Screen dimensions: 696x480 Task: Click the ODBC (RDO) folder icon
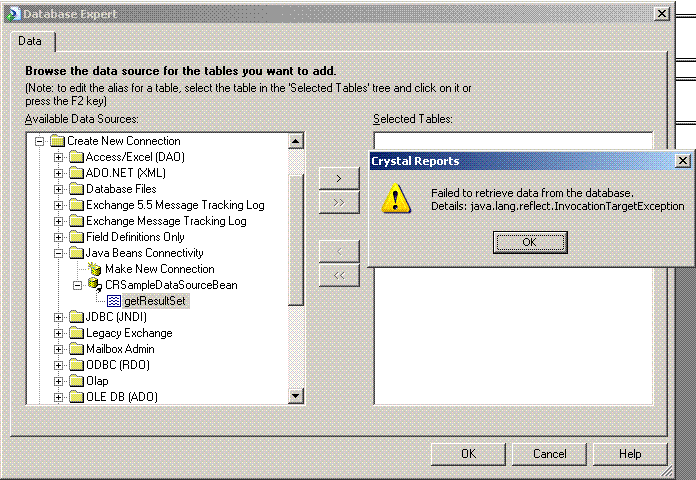click(x=76, y=365)
